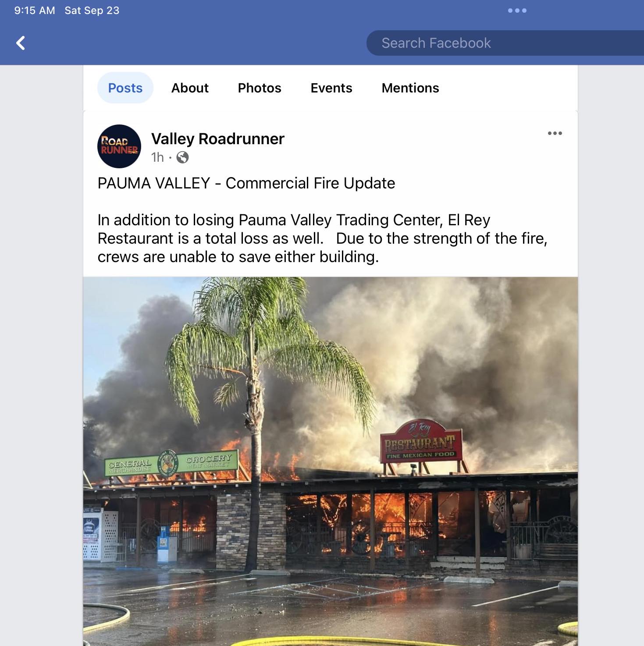Go to the Events tab
Viewport: 644px width, 646px height.
click(331, 88)
